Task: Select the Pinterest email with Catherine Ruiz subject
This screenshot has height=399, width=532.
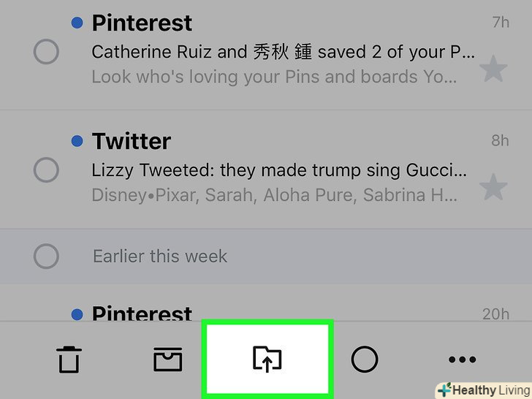Action: point(46,53)
